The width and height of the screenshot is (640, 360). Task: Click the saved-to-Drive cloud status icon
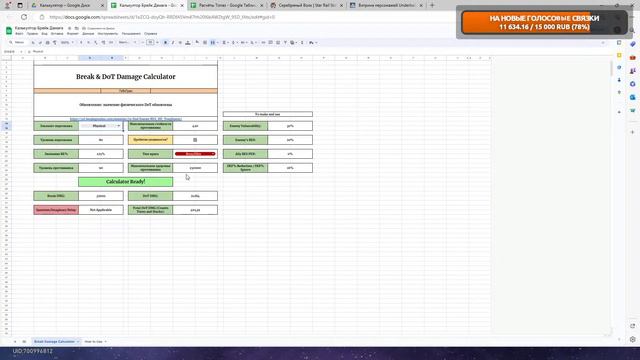tap(84, 28)
